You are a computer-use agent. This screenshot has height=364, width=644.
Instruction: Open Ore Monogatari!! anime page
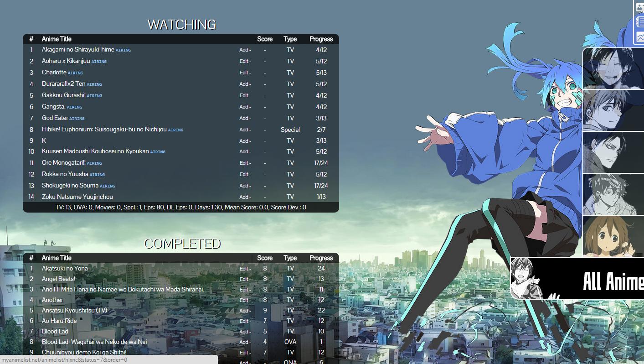pos(64,163)
